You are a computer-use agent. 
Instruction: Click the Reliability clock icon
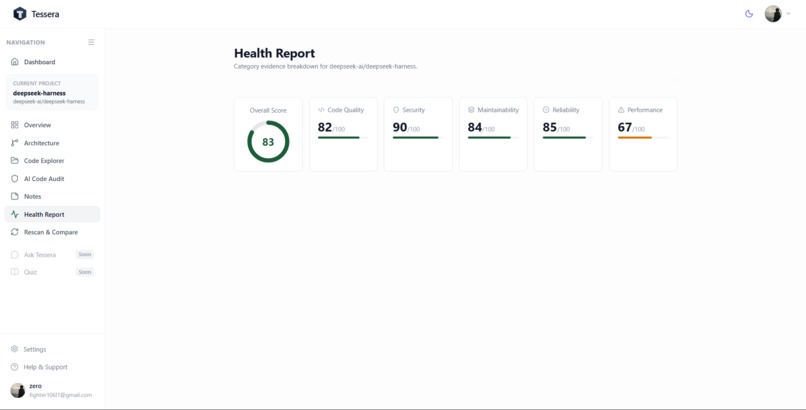[546, 109]
